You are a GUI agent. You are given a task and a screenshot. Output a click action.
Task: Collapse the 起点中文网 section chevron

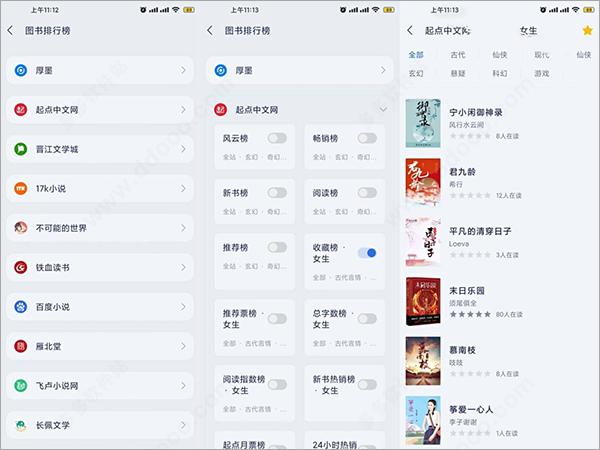coord(384,109)
